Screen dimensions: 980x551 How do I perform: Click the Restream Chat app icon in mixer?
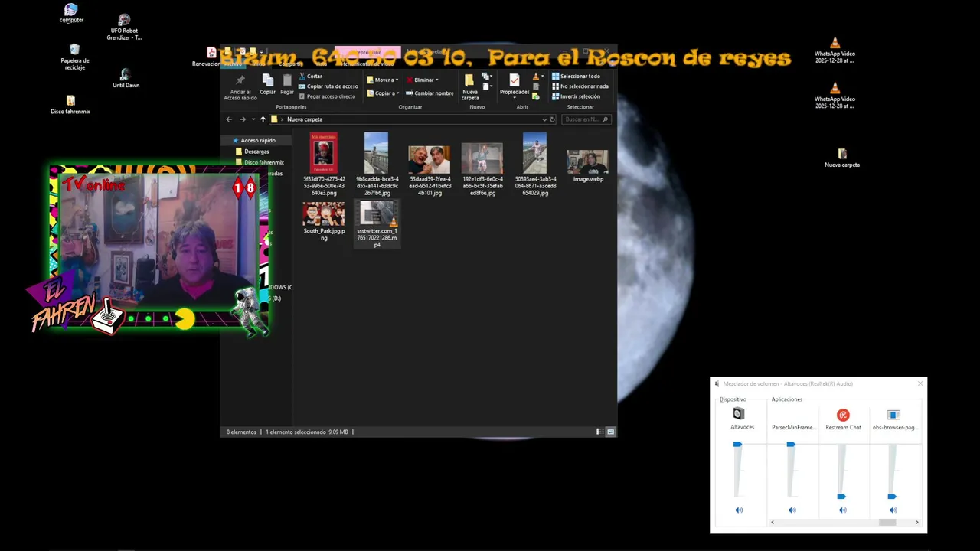pos(843,415)
